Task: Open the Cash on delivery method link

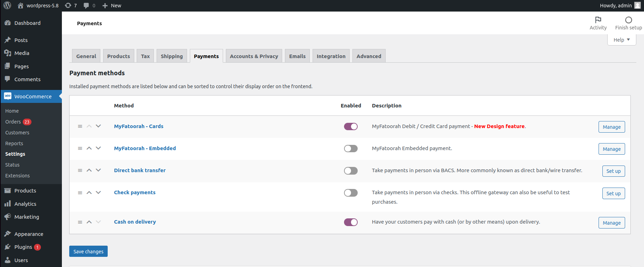Action: [135, 222]
